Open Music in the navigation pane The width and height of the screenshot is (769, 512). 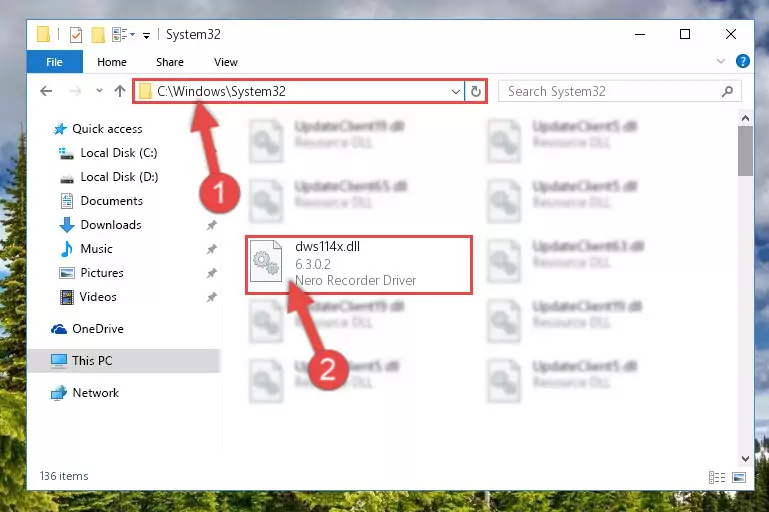click(96, 249)
